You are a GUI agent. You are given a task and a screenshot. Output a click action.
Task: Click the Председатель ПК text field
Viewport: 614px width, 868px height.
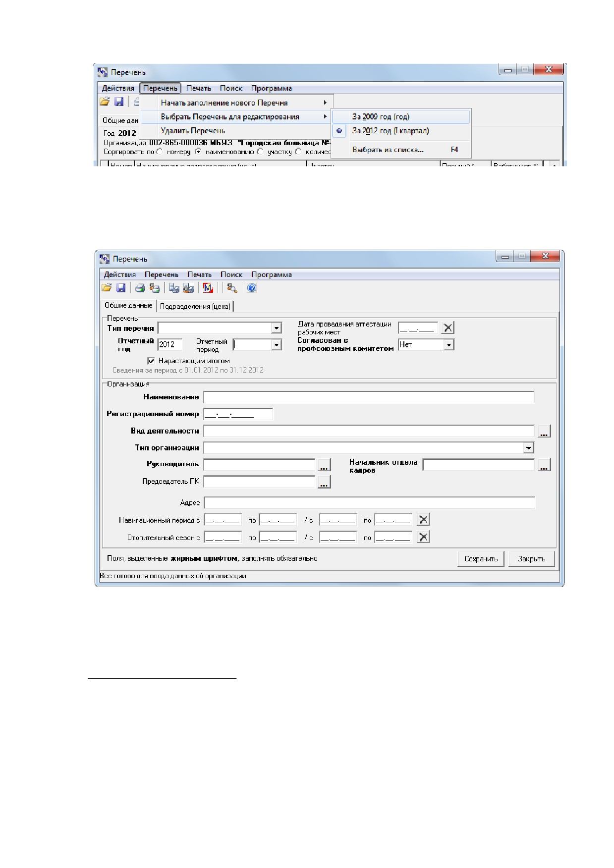(x=260, y=482)
